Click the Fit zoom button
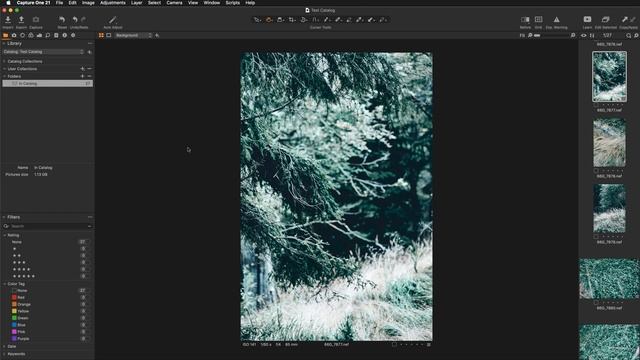Viewport: 640px width, 360px height. 522,36
